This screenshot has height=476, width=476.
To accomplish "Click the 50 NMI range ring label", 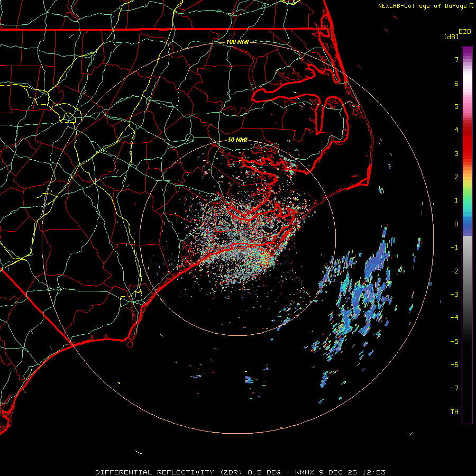I will tap(237, 140).
